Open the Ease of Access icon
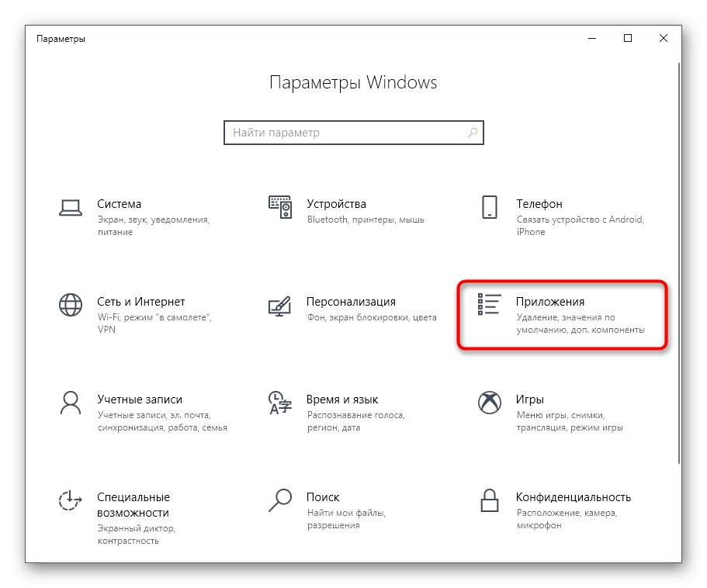707x588 pixels. pos(71,500)
